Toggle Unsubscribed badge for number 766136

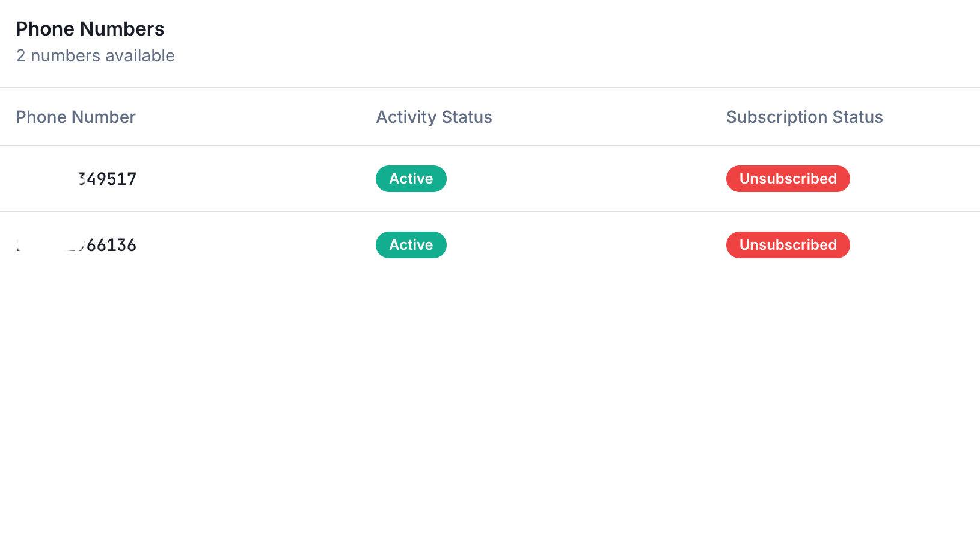[x=788, y=245]
